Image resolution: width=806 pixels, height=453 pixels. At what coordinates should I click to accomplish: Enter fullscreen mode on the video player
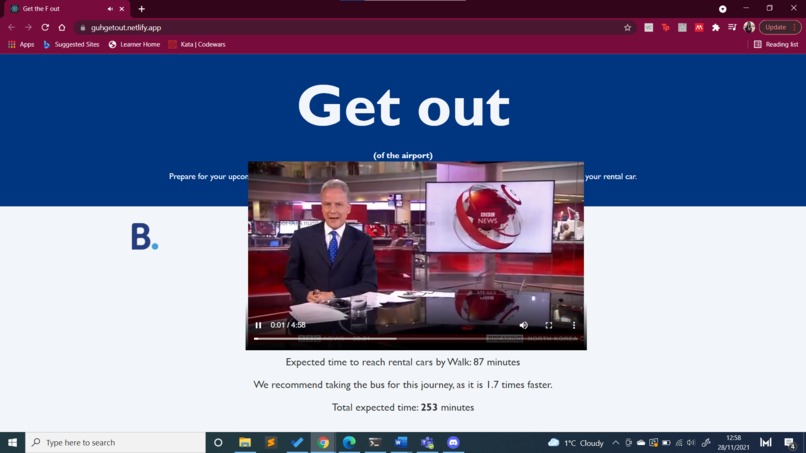[x=548, y=325]
